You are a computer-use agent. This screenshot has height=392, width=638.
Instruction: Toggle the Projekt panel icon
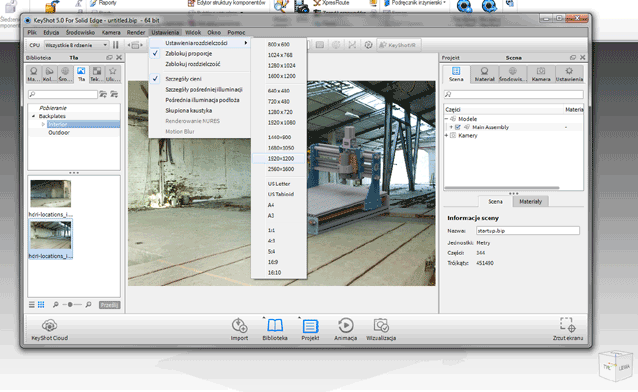(310, 326)
